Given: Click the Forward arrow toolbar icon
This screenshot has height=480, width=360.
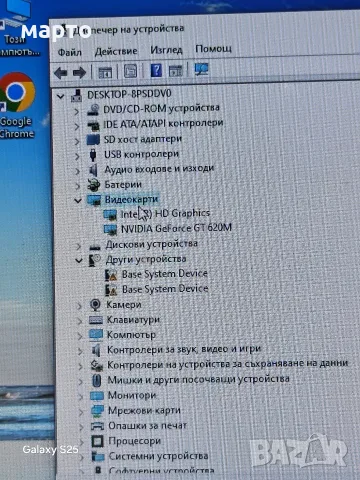Looking at the screenshot, I should (x=79, y=72).
